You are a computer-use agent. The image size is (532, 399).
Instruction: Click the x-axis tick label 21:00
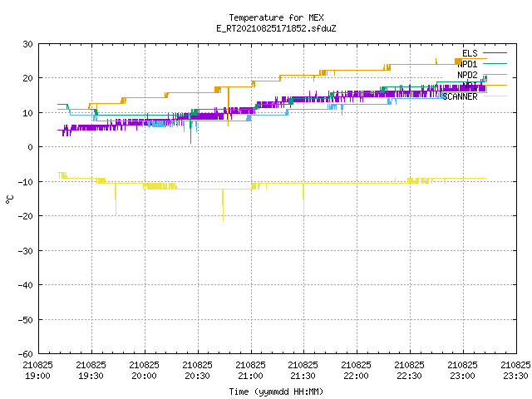pyautogui.click(x=251, y=376)
